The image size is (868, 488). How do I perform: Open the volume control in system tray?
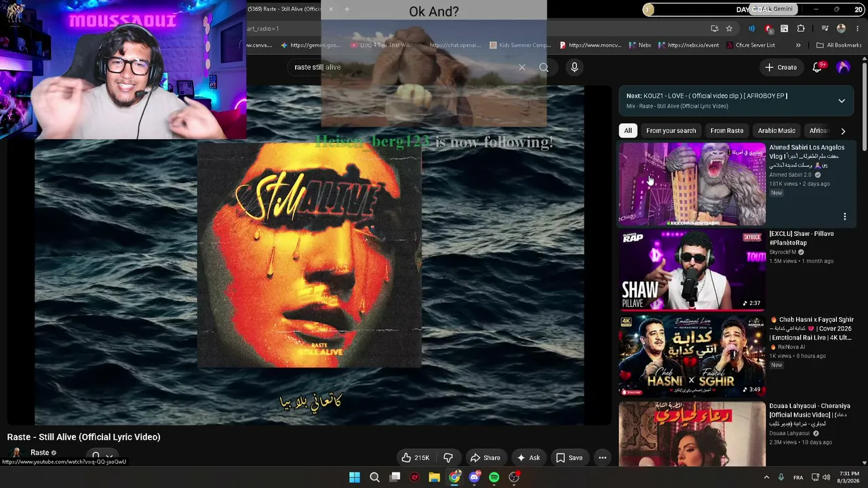[826, 477]
